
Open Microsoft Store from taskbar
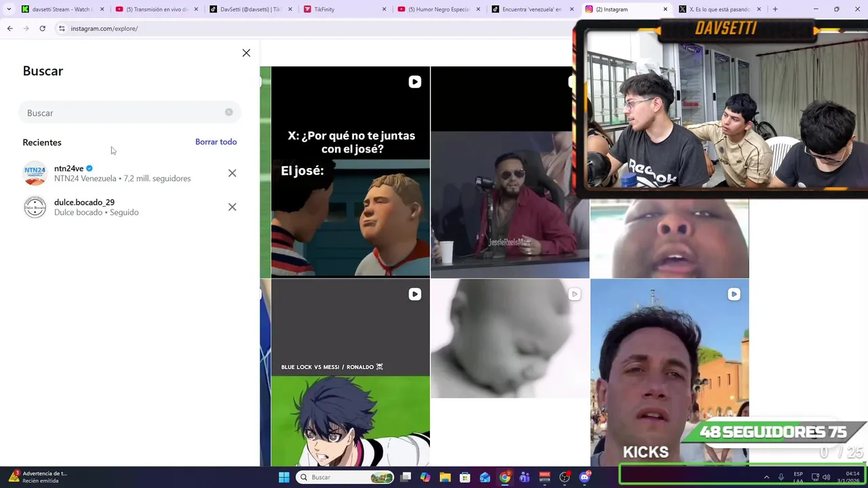click(465, 477)
